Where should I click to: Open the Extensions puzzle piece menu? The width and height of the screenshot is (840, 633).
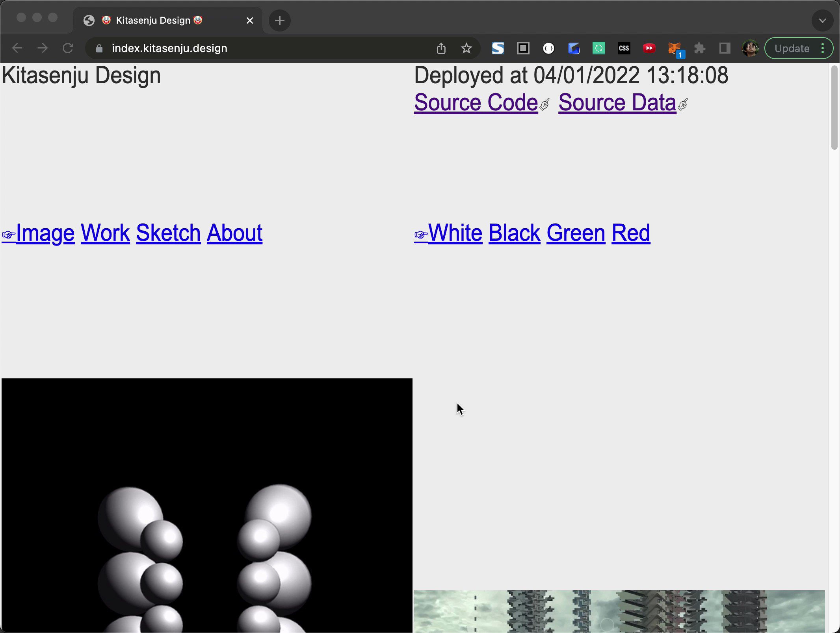(x=700, y=48)
